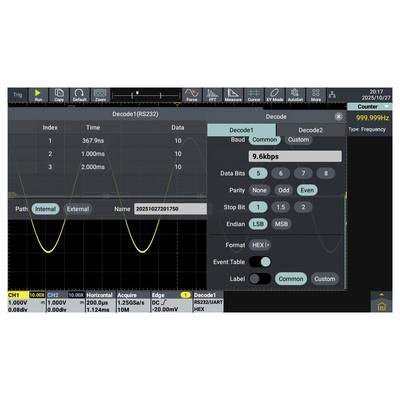
Task: Enable the Label toggle switch
Action: (x=260, y=279)
